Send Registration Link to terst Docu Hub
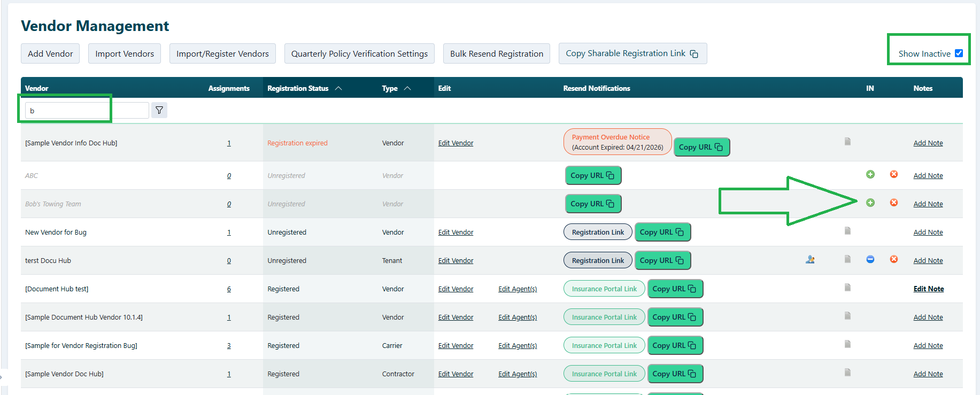 tap(598, 260)
